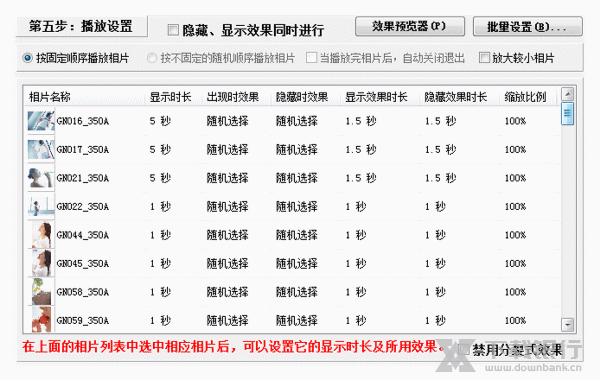Click file name GN045_350A
Screen dimensions: 600x380
(x=83, y=264)
